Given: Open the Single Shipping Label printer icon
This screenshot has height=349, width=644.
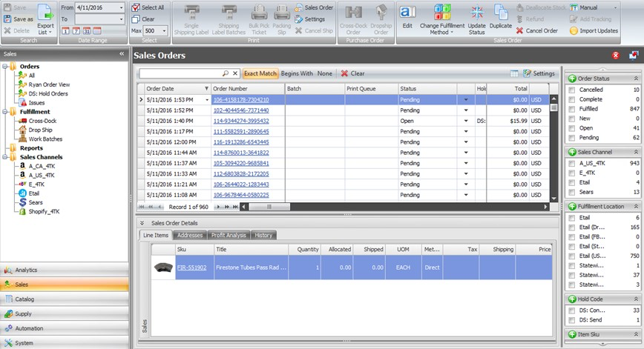Looking at the screenshot, I should click(x=191, y=13).
